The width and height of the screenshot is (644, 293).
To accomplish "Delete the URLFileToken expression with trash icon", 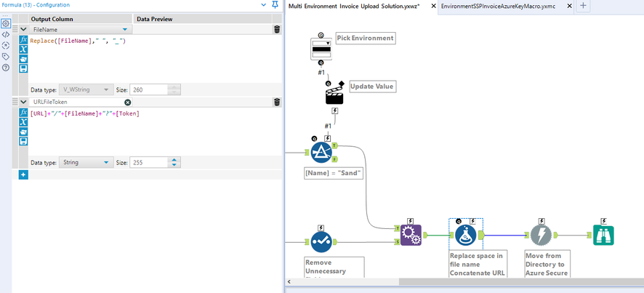I will click(277, 102).
